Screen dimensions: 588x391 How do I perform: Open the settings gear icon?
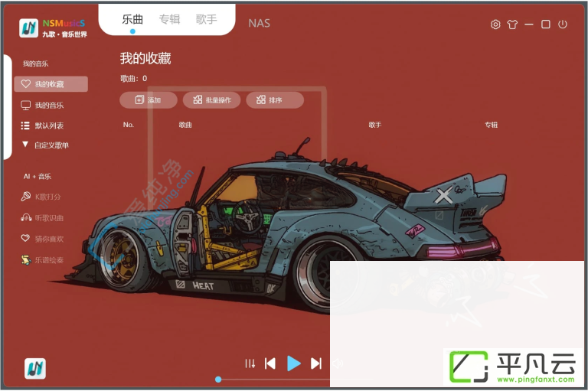point(495,24)
